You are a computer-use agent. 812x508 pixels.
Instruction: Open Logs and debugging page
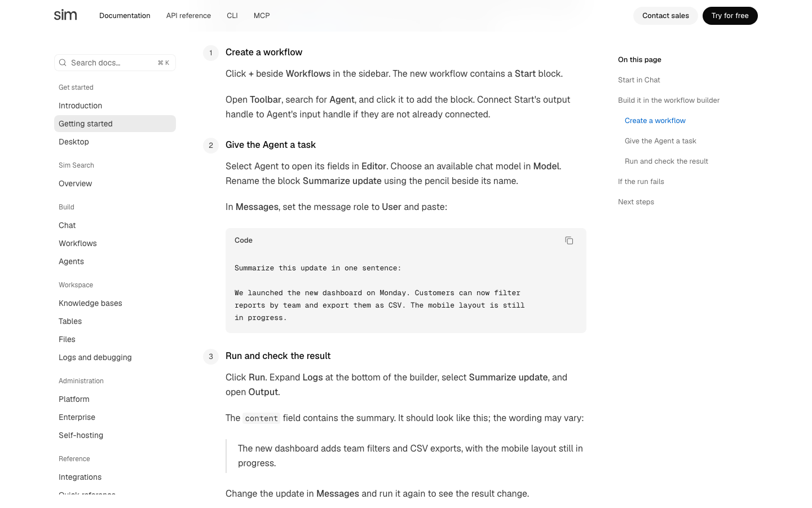115,357
